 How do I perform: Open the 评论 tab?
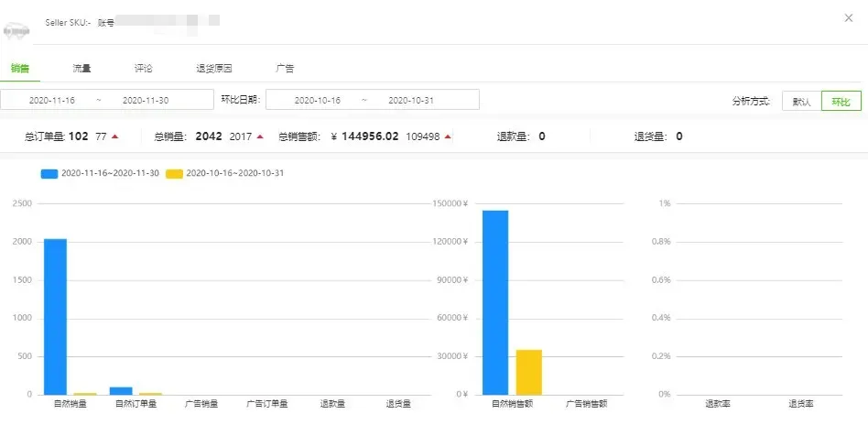click(x=144, y=69)
